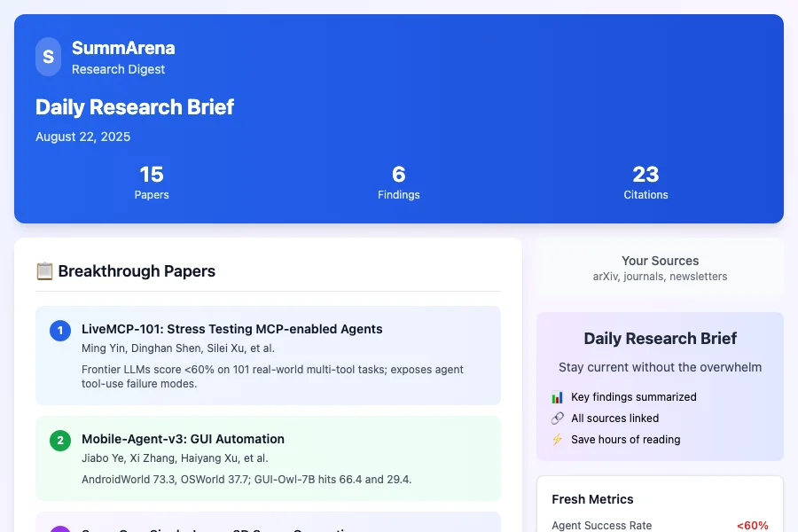
Task: Click the lightning bolt icon for Save hours of reading
Action: pyautogui.click(x=559, y=439)
